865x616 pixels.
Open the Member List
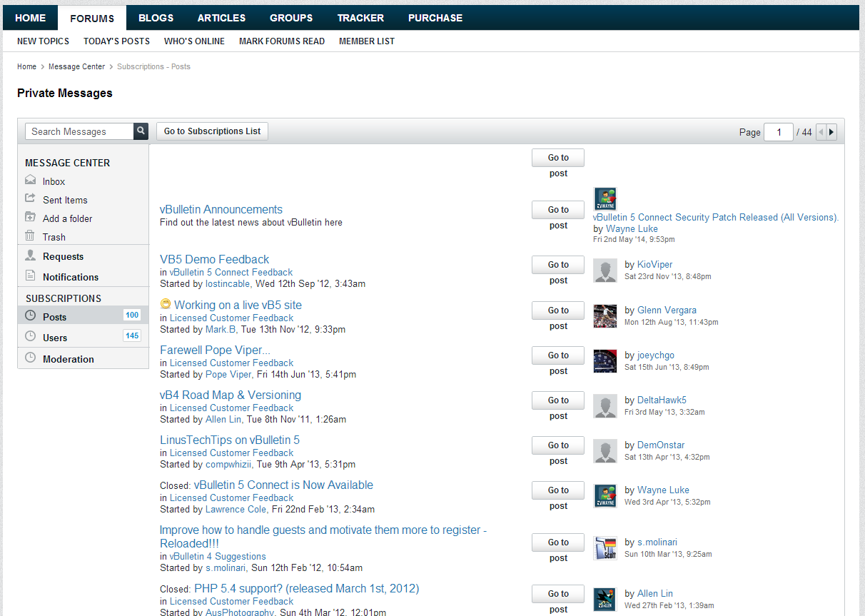367,41
